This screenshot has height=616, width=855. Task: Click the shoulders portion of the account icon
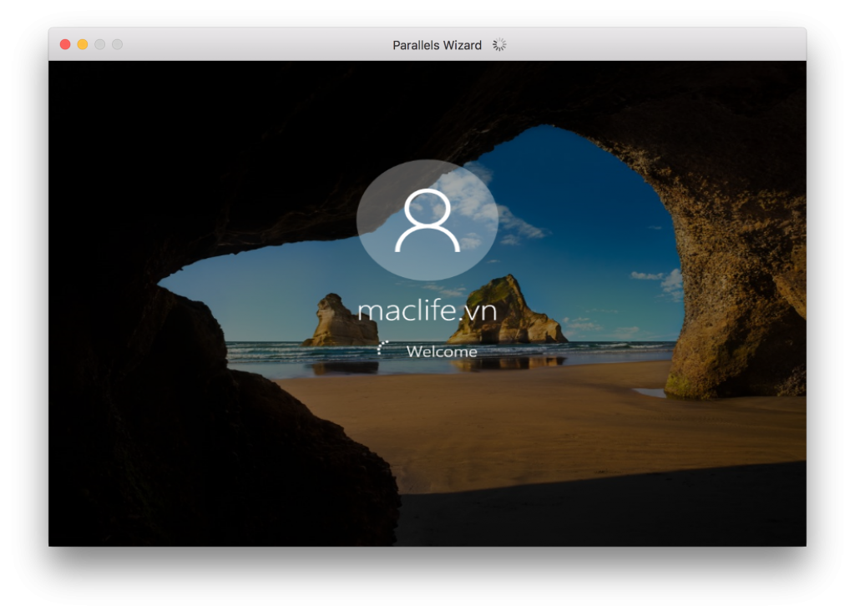(427, 242)
